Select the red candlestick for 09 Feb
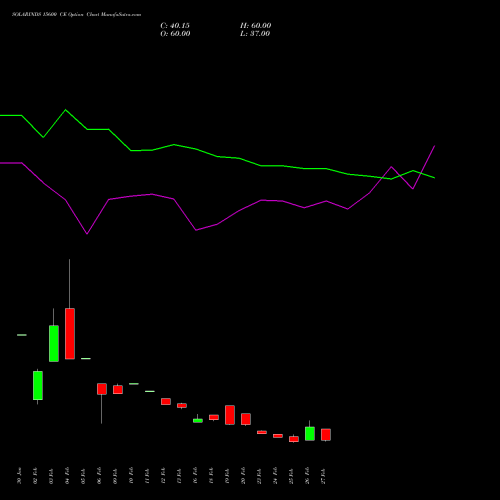 [118, 389]
